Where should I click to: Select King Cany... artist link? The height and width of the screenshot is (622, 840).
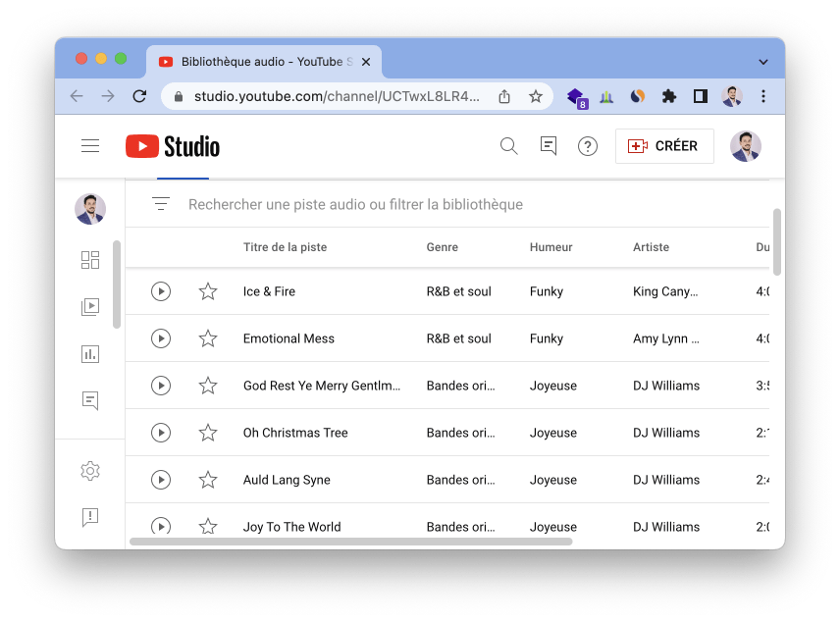coord(665,291)
